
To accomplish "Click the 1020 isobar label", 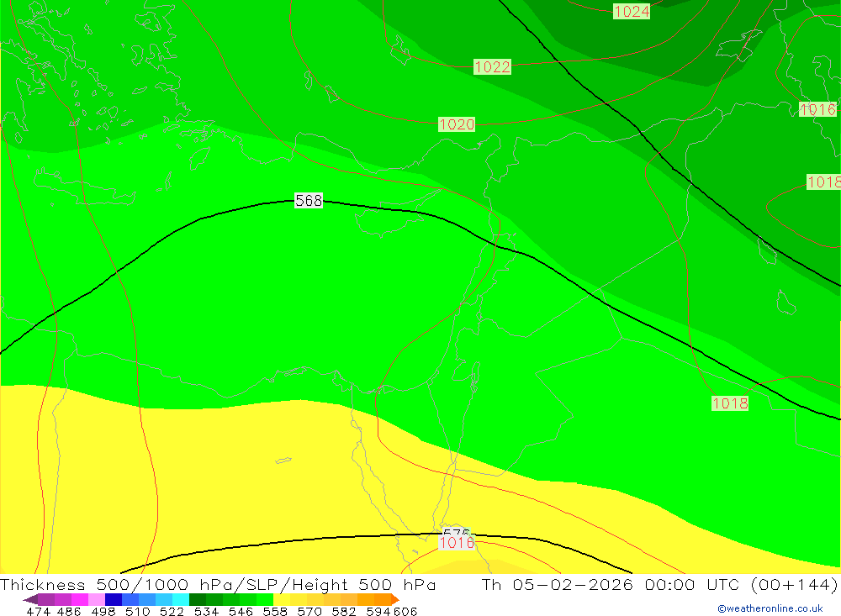I will coord(457,124).
